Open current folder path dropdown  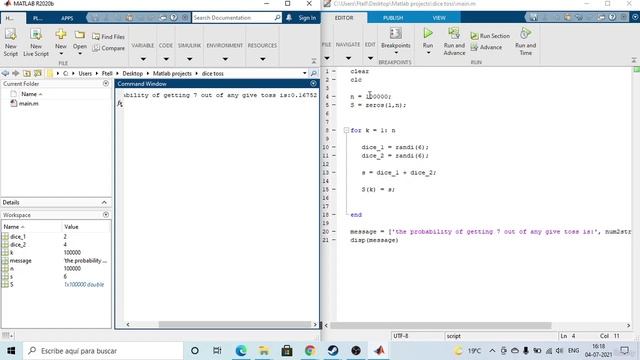[304, 73]
